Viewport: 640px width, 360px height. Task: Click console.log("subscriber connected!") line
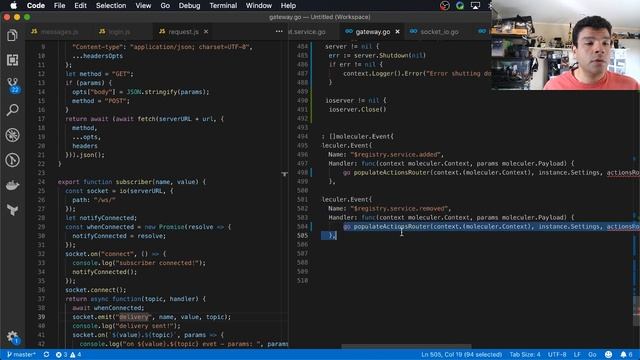[x=139, y=263]
